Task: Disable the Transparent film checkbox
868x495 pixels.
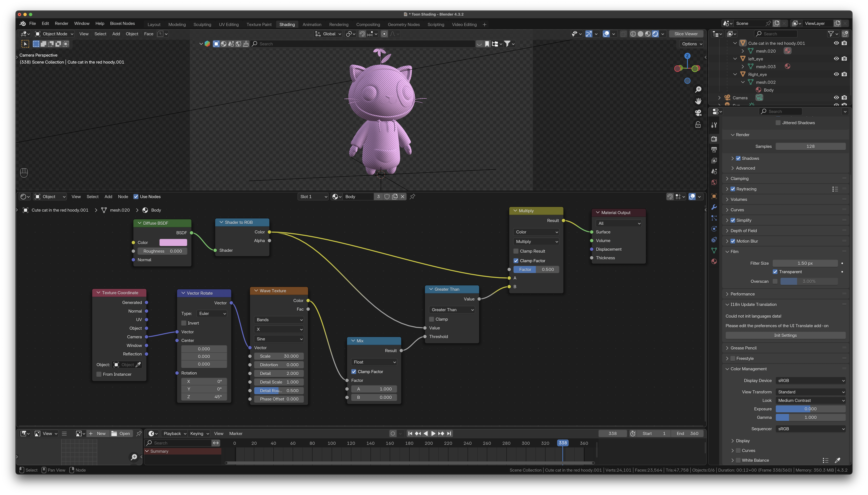Action: (775, 272)
